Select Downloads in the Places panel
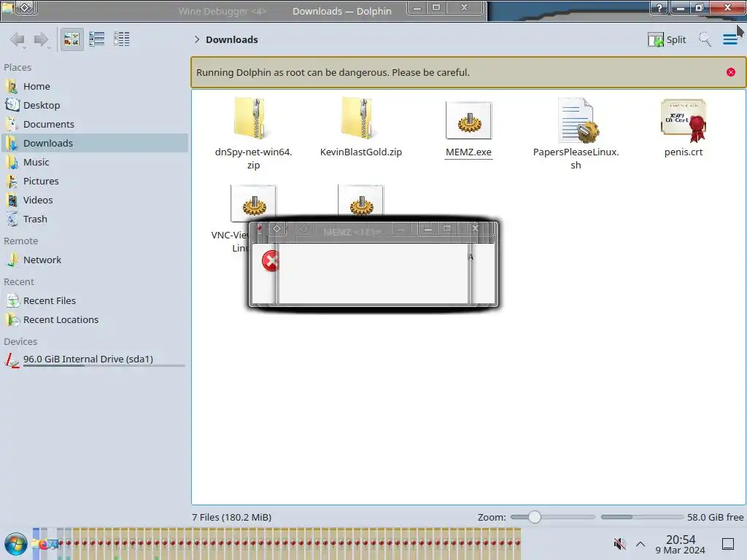 click(x=94, y=144)
